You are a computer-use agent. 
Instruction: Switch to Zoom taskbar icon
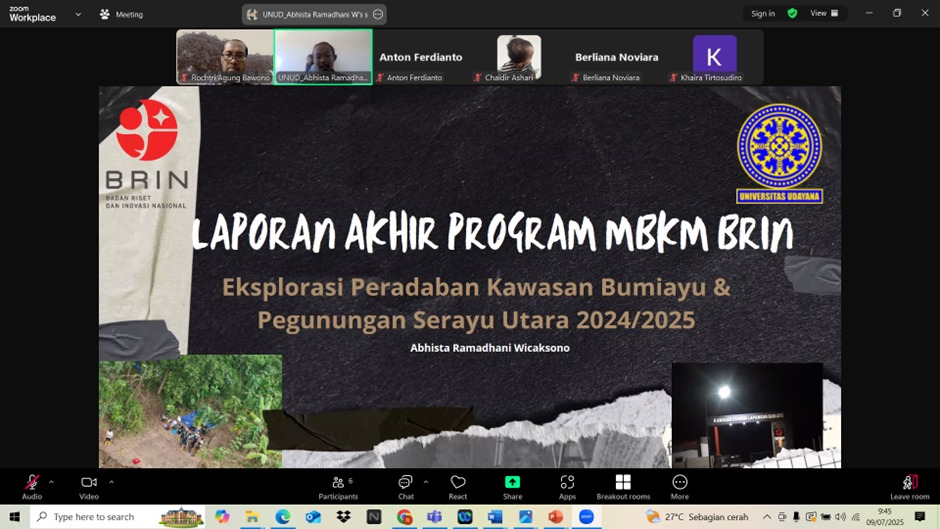click(x=586, y=517)
